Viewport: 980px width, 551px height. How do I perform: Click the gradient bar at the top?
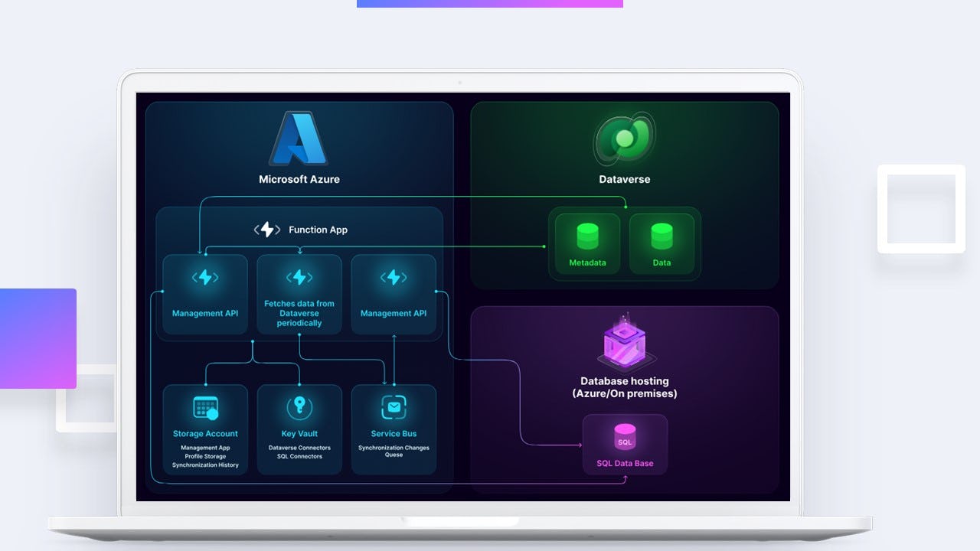(489, 2)
